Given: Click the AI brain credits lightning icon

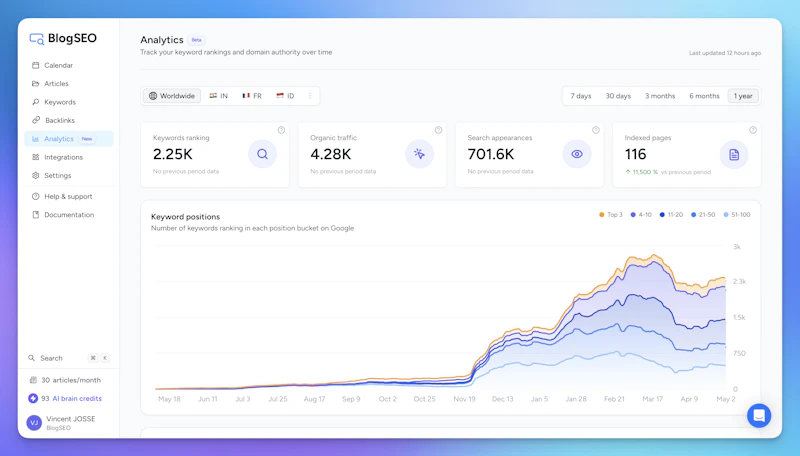Looking at the screenshot, I should (x=33, y=398).
